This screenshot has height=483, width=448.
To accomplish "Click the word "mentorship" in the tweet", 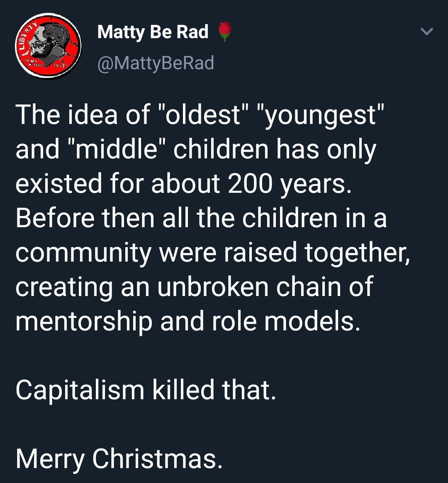I will 84,320.
